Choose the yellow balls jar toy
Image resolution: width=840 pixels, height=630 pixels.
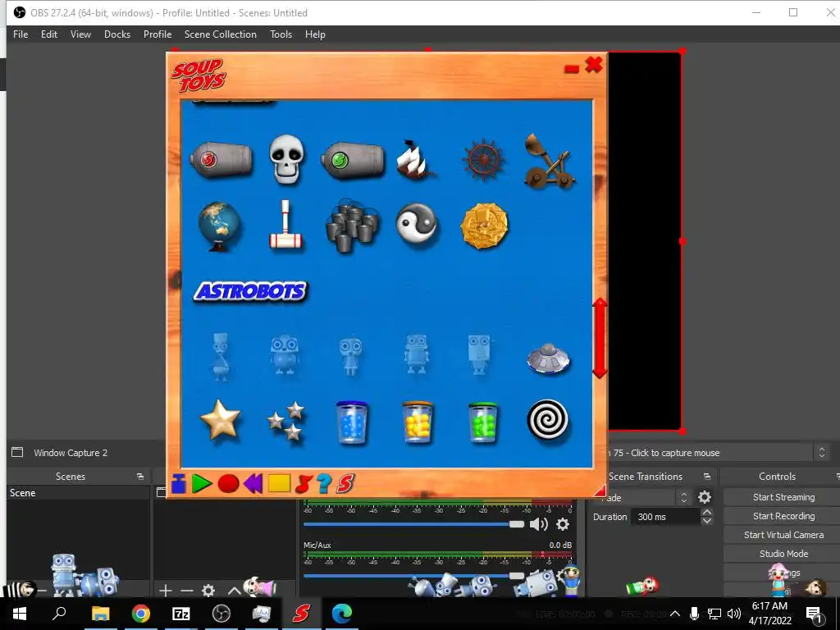click(x=418, y=422)
